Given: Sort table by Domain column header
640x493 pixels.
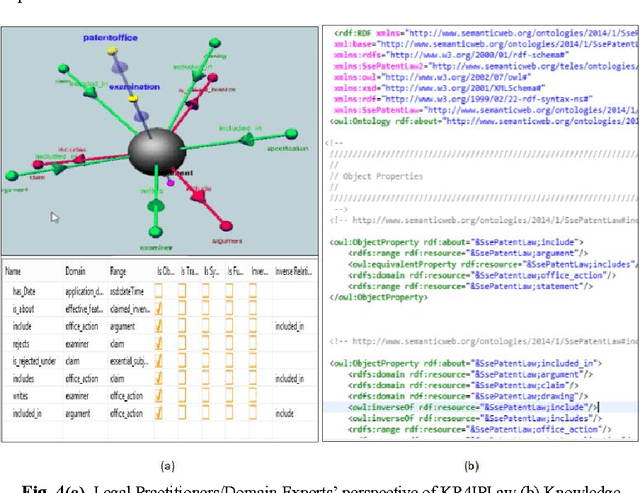Looking at the screenshot, I should click(75, 271).
